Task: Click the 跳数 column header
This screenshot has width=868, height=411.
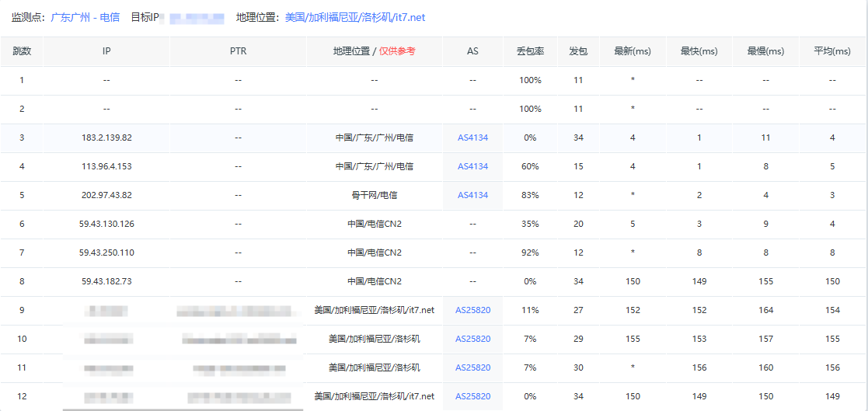Action: click(22, 51)
